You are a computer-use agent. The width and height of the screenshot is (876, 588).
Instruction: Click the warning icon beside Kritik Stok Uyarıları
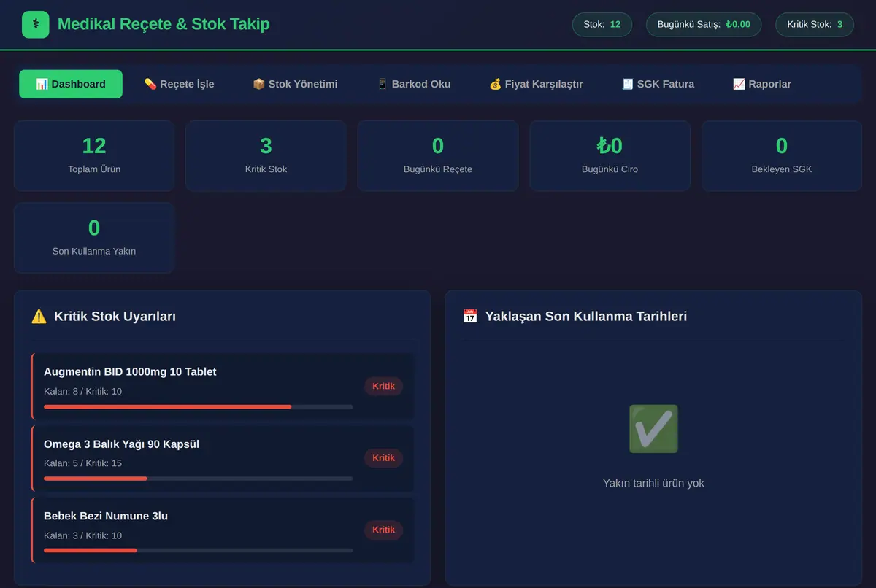coord(39,317)
